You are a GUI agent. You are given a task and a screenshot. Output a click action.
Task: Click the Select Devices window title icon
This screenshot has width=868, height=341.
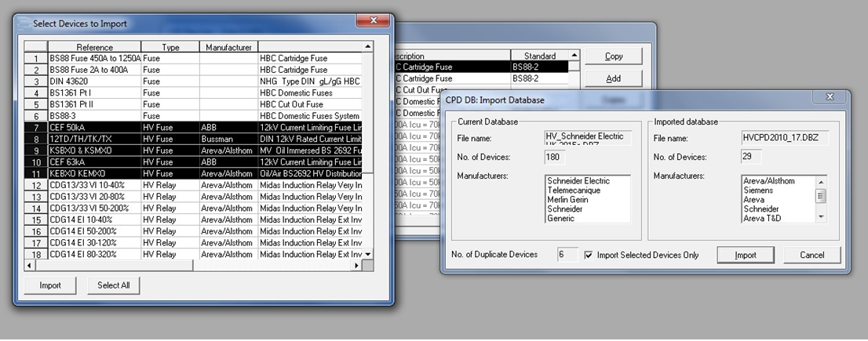click(24, 24)
